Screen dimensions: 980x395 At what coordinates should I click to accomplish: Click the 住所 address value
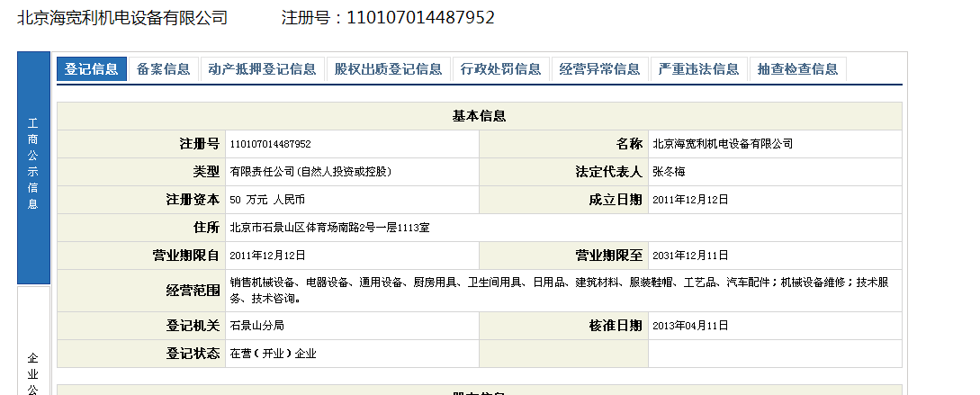[x=329, y=228]
